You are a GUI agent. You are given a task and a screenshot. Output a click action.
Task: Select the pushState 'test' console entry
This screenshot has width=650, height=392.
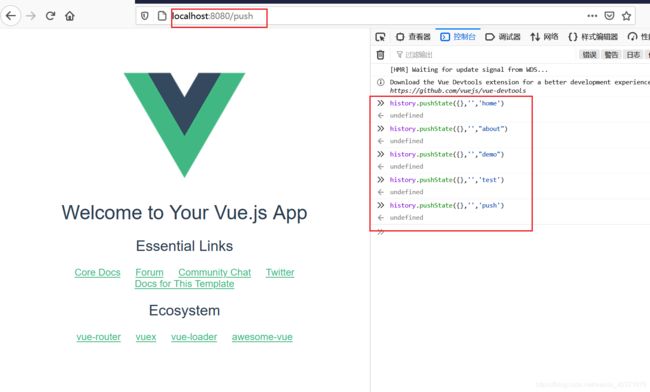point(447,180)
